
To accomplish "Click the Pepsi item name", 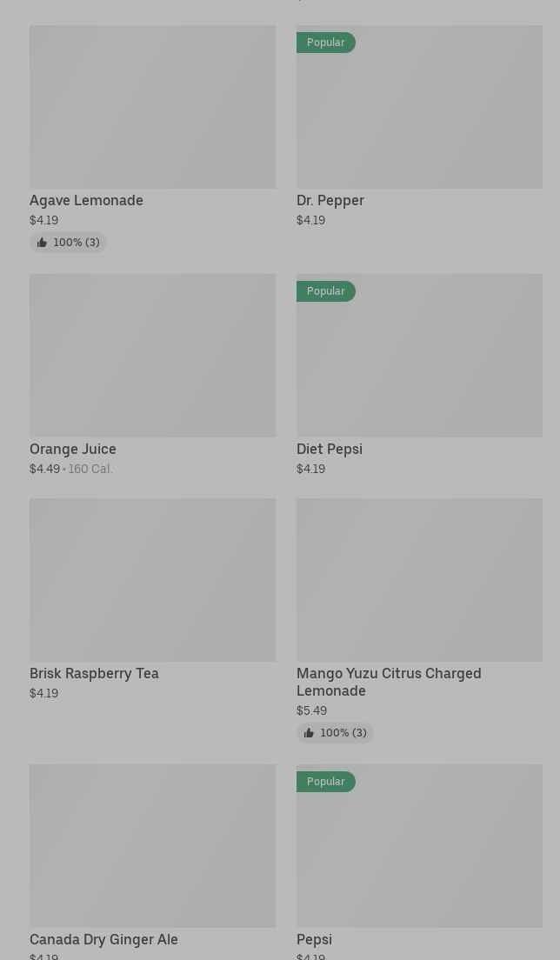I will point(314,939).
